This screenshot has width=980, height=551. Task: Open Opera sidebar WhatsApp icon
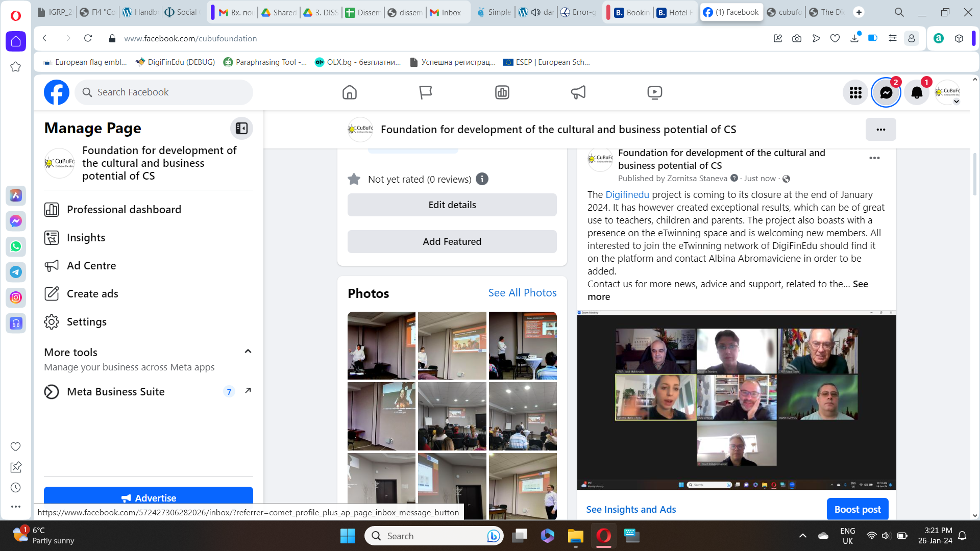[16, 246]
